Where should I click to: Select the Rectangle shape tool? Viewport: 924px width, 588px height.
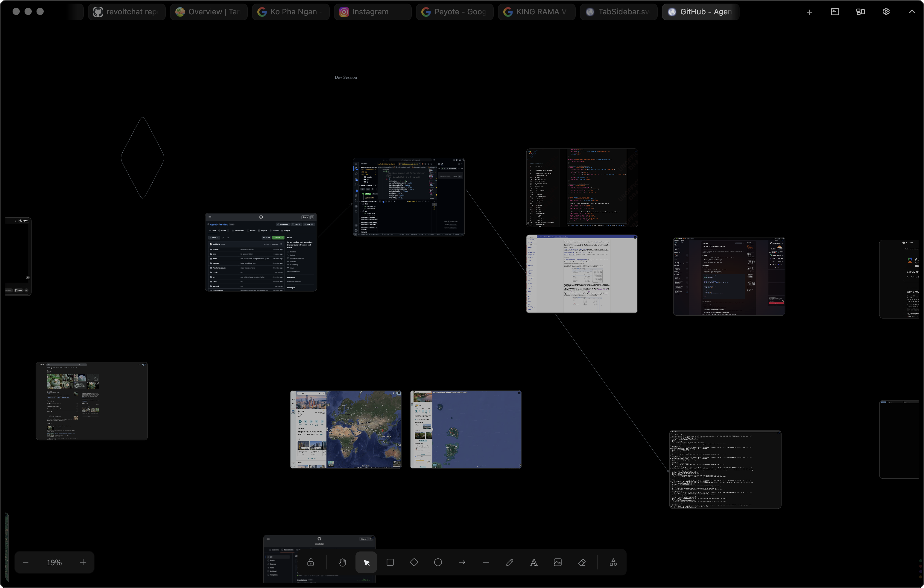390,562
